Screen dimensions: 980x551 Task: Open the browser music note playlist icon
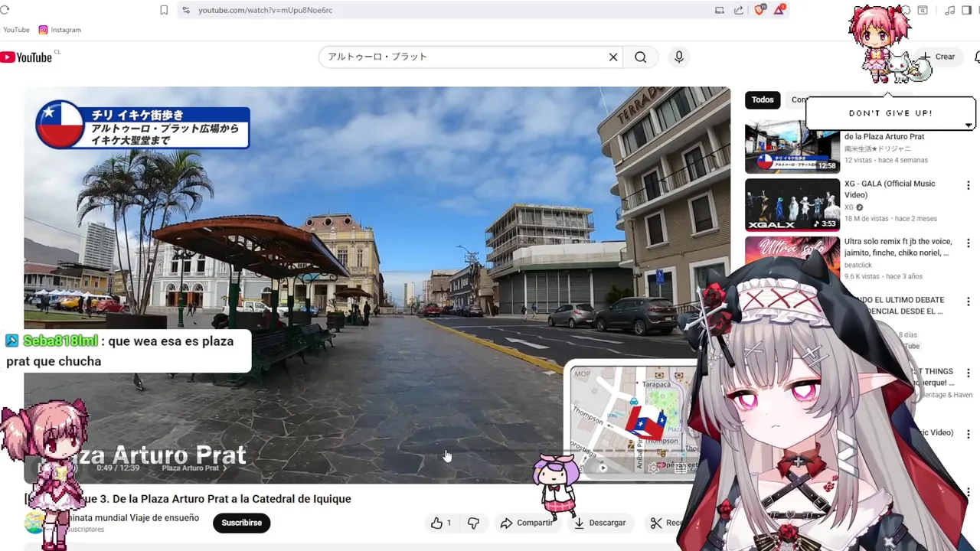[x=950, y=10]
